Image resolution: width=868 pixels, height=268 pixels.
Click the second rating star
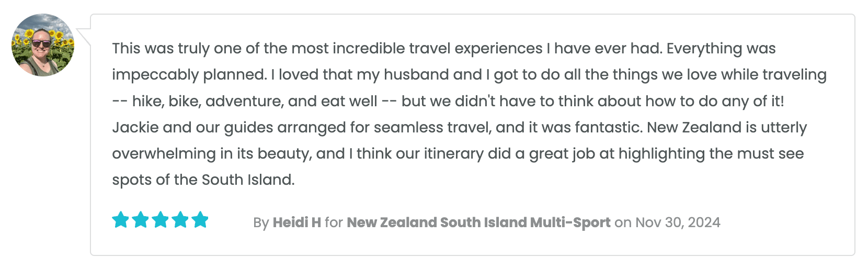pyautogui.click(x=140, y=220)
